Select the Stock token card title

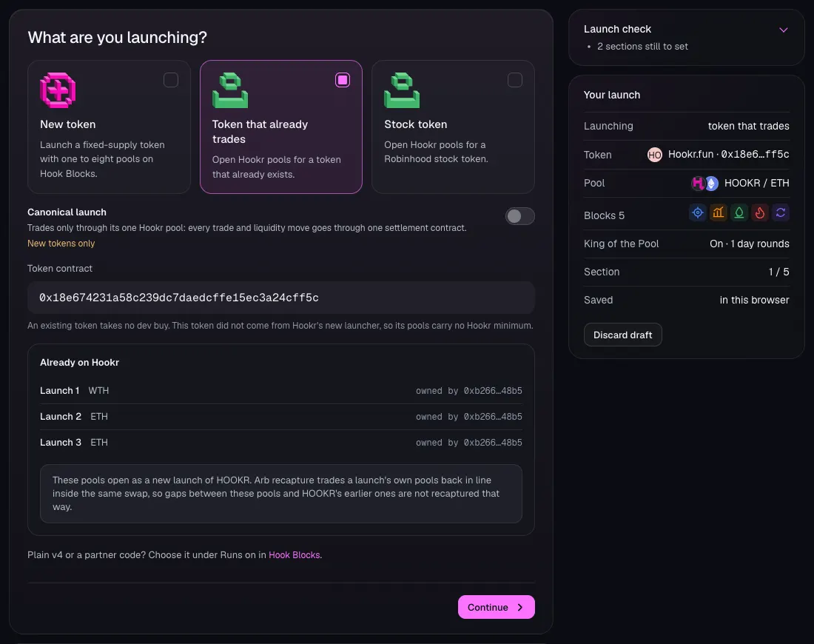[x=416, y=124]
